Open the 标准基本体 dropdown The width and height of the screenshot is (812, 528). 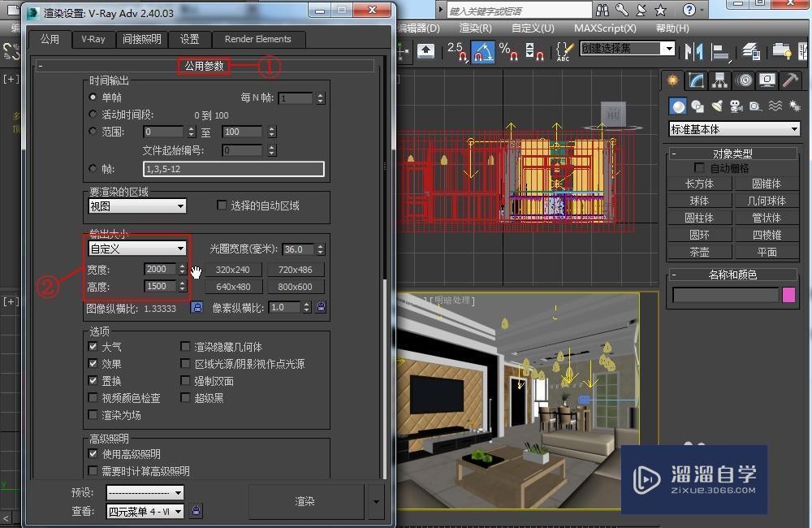tap(733, 128)
